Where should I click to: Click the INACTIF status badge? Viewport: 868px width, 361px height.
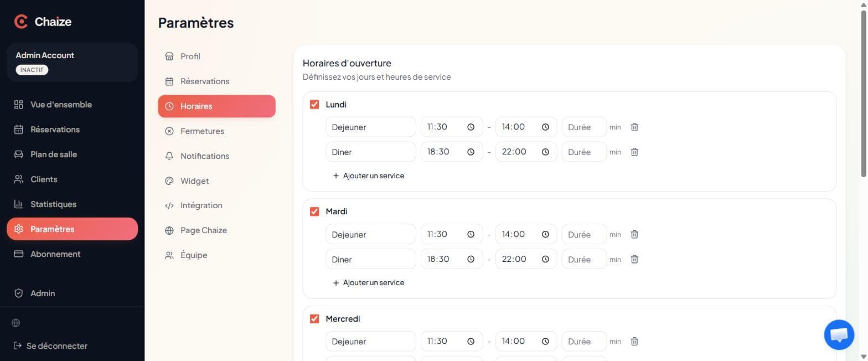click(32, 70)
